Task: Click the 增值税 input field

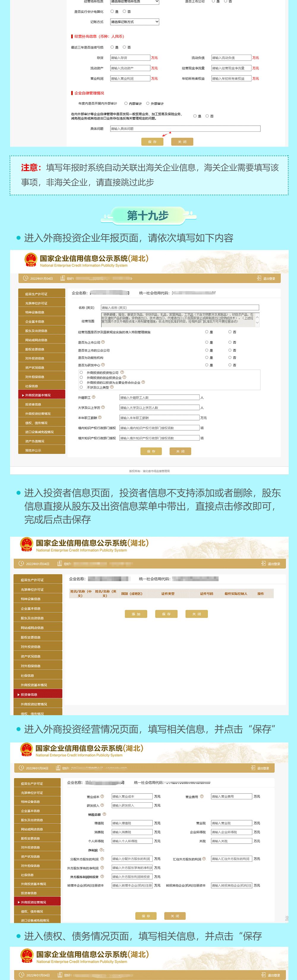Action: tap(132, 823)
